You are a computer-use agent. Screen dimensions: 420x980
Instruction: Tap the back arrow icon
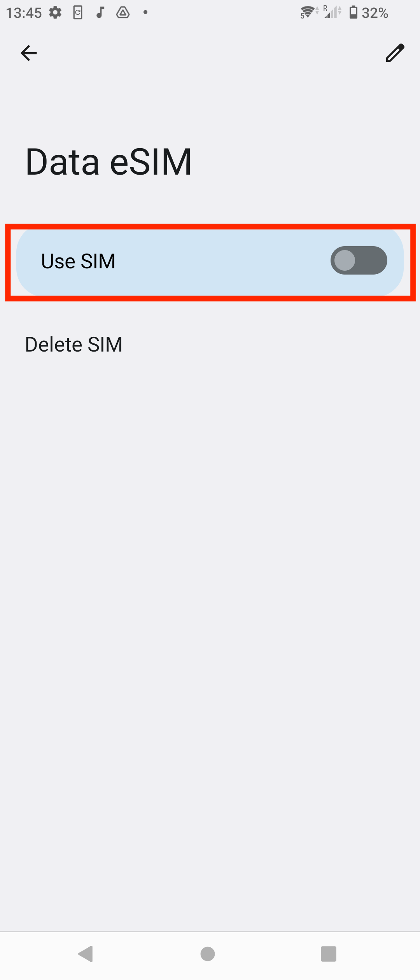coord(28,53)
